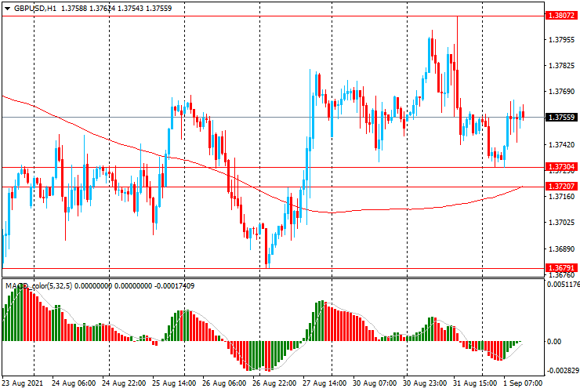The height and width of the screenshot is (392, 580).
Task: Click the 27 Aug 14:00 time label
Action: 324,383
